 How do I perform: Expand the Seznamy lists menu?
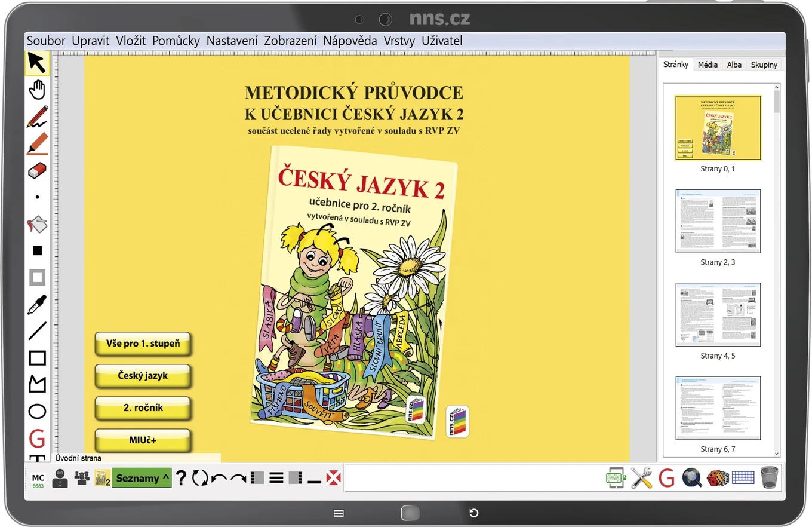coord(142,478)
